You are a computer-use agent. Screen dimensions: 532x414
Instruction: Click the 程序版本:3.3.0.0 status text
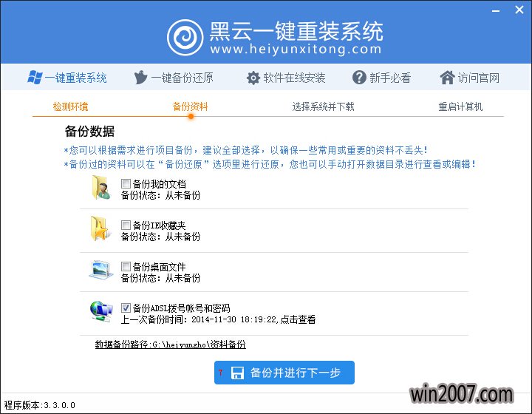point(40,405)
